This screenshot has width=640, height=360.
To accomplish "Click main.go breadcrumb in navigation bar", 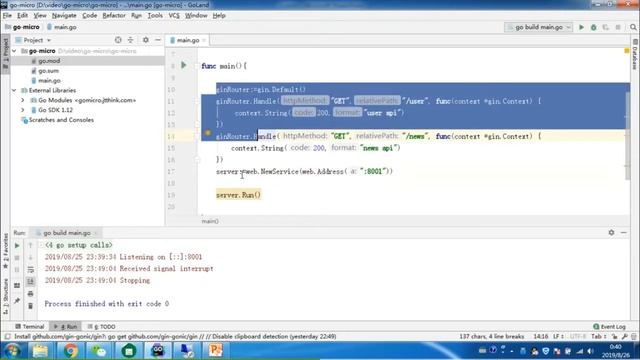I will [x=62, y=27].
